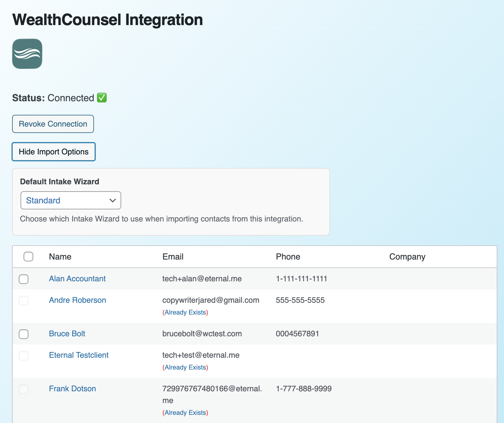Open the Frank Dotson contact link
This screenshot has height=423, width=504.
coord(73,389)
